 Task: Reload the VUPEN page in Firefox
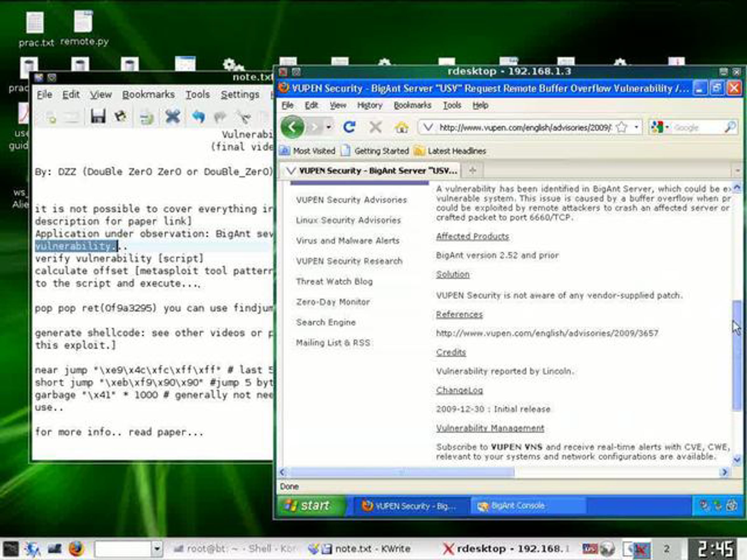tap(349, 127)
